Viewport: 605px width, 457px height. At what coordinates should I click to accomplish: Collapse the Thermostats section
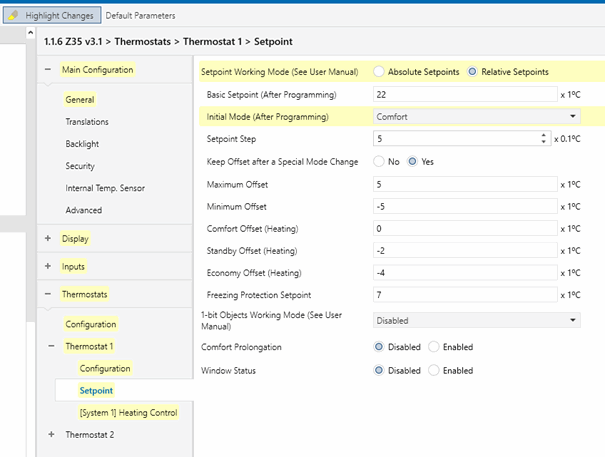[x=48, y=294]
